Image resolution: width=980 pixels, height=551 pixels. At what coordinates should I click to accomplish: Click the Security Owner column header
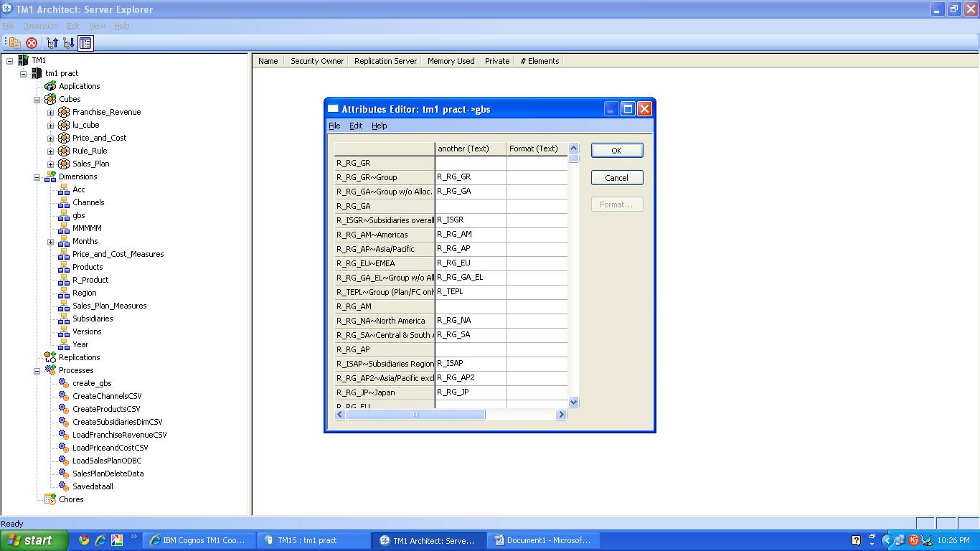pyautogui.click(x=317, y=61)
